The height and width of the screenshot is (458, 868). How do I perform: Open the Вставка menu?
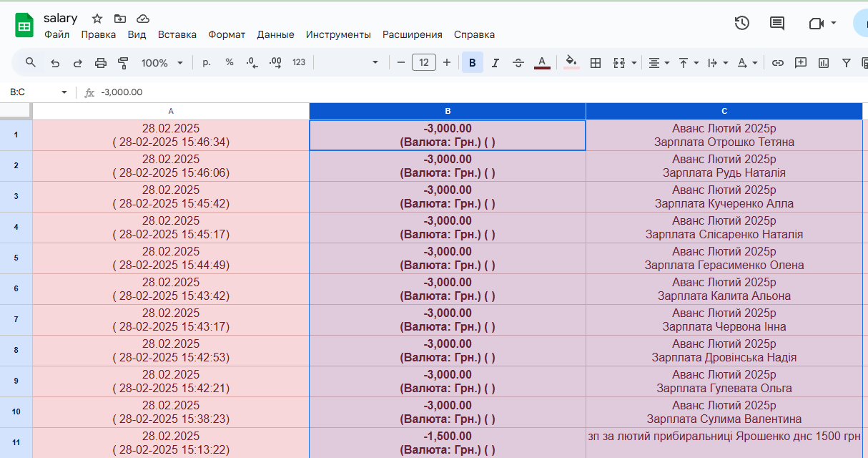point(177,34)
